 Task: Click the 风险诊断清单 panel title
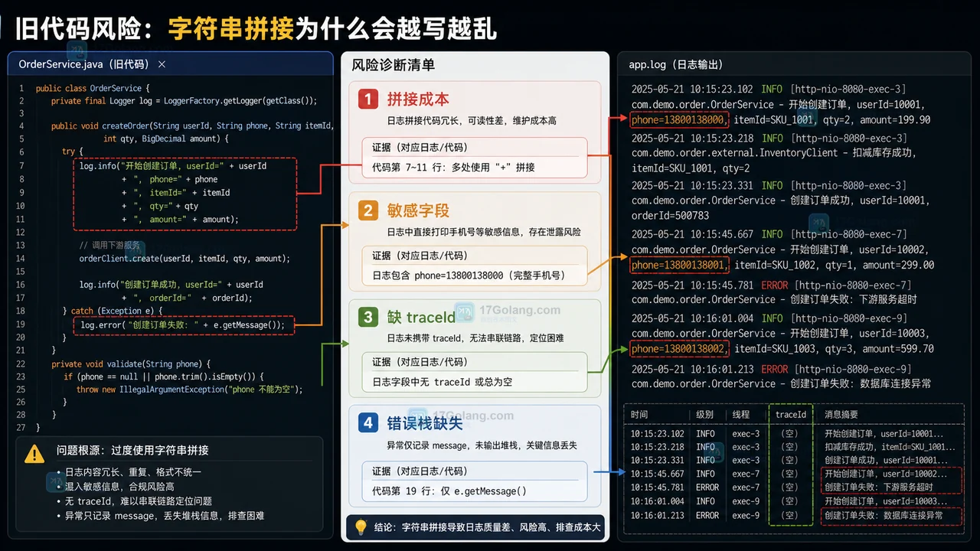coord(394,65)
